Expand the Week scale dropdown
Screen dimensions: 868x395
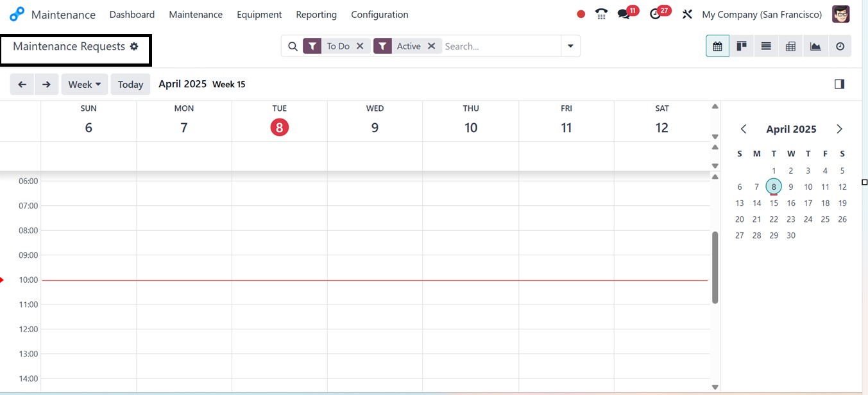[85, 84]
